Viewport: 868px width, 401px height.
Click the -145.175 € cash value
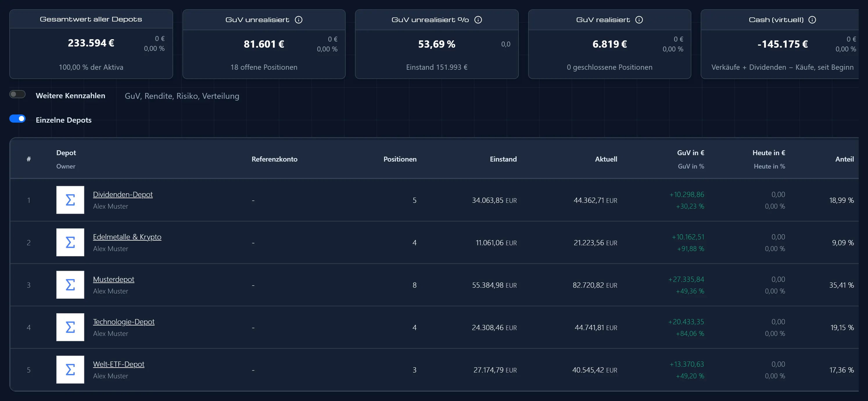782,44
